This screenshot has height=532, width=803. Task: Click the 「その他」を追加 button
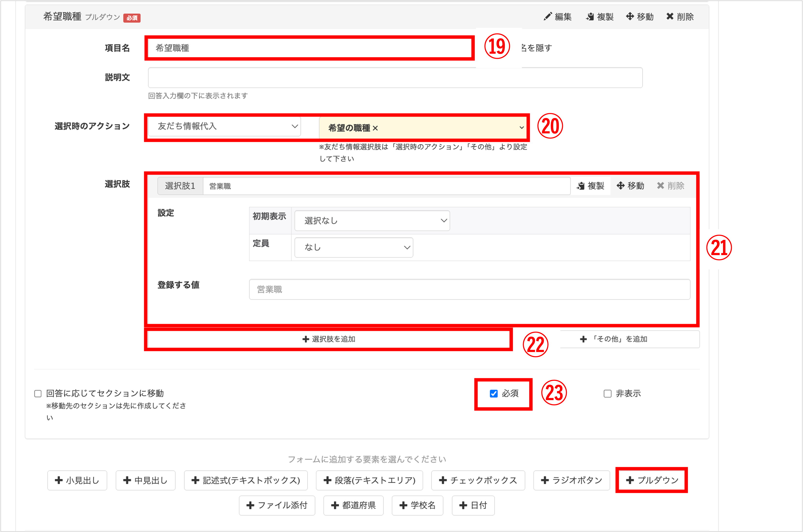click(614, 339)
